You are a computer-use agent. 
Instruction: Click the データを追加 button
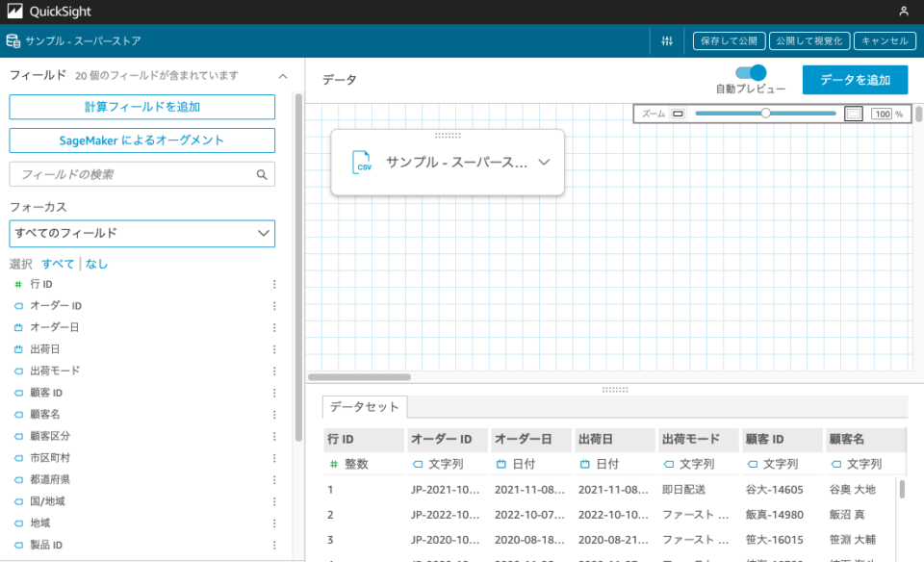856,79
